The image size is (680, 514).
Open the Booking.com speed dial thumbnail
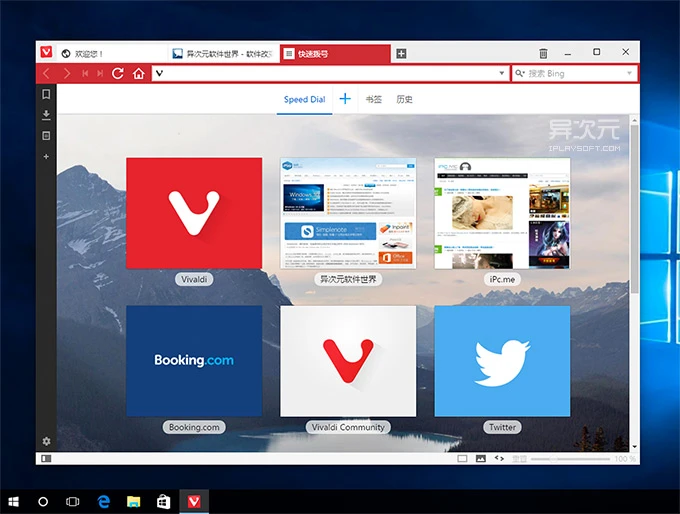[194, 360]
